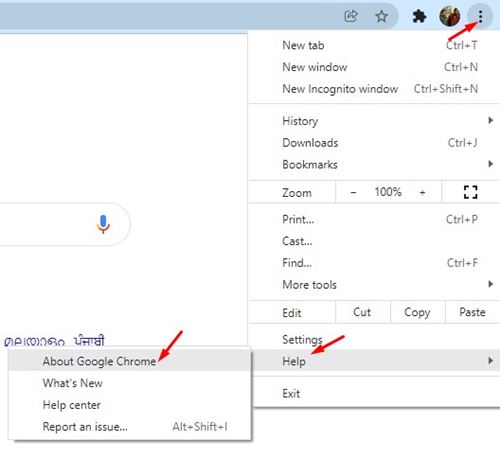Open Find... from the menu
The width and height of the screenshot is (500, 476).
pyautogui.click(x=374, y=263)
